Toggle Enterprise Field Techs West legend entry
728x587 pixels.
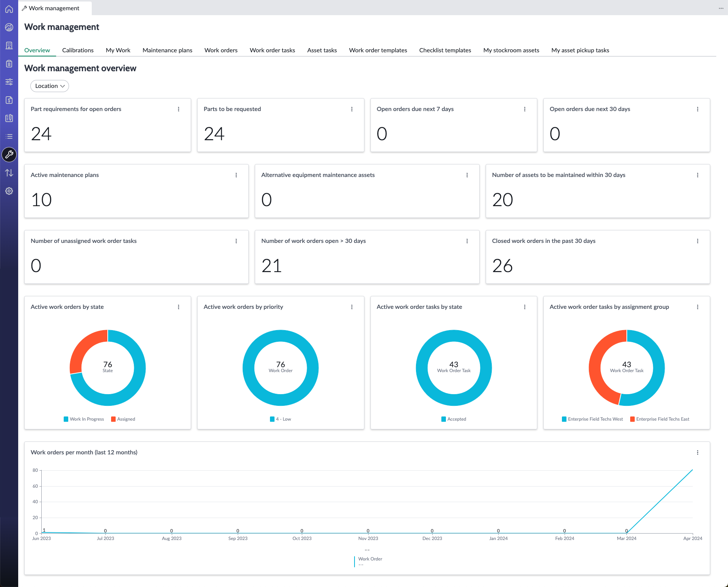coord(592,419)
